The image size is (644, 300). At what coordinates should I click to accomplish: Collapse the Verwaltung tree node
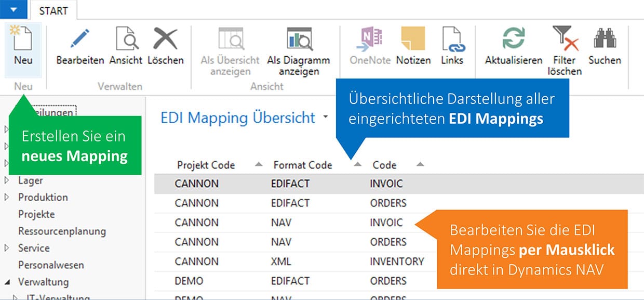point(7,282)
